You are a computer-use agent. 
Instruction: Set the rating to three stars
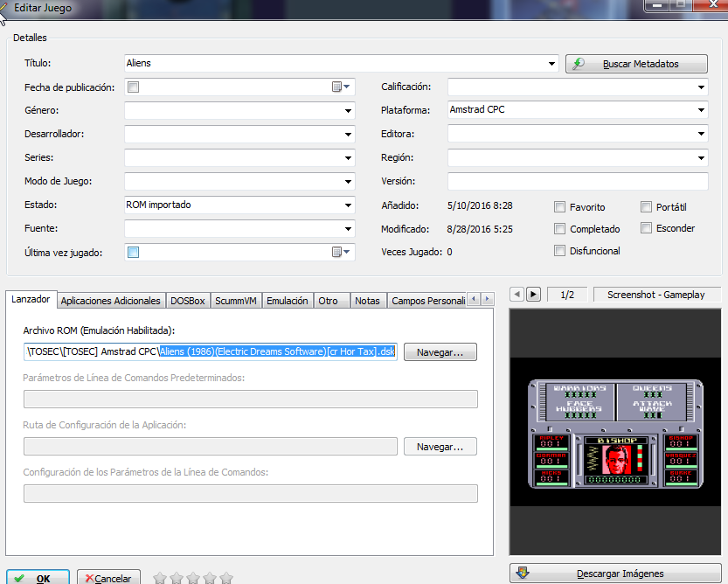tap(192, 578)
